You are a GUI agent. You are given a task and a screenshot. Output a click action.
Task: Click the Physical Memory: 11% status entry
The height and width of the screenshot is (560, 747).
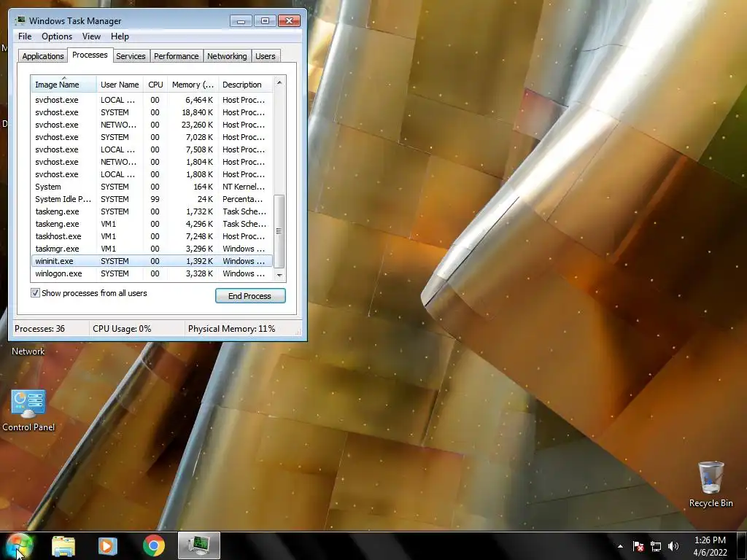pos(231,329)
